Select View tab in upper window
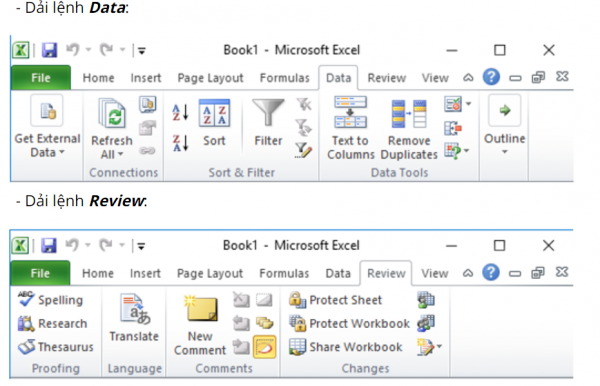 pos(435,78)
